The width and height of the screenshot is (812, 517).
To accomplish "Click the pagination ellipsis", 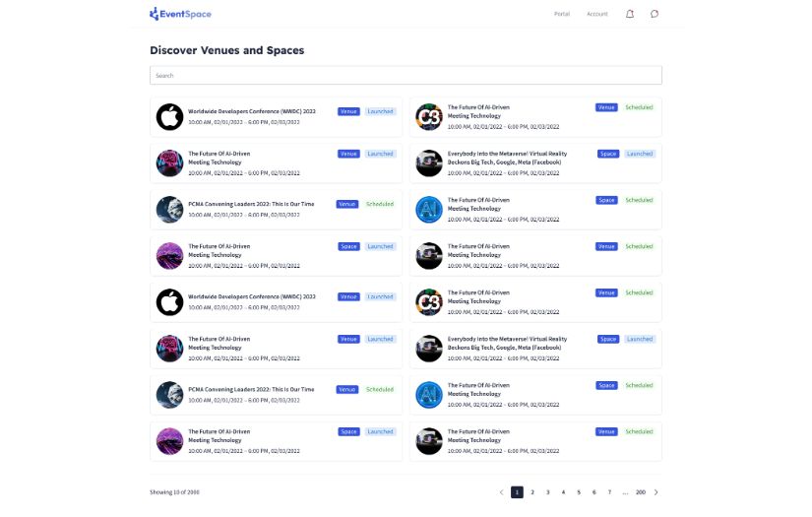I will (625, 492).
